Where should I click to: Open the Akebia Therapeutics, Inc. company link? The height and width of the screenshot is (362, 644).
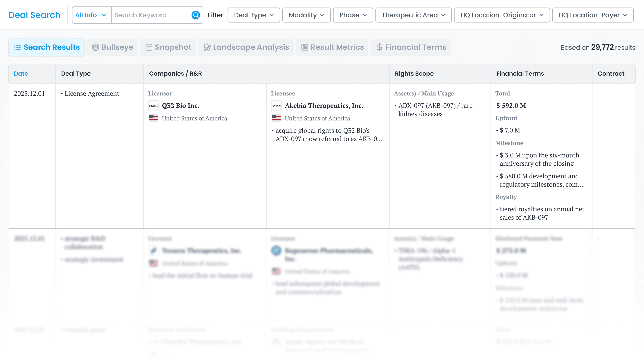[x=324, y=106]
